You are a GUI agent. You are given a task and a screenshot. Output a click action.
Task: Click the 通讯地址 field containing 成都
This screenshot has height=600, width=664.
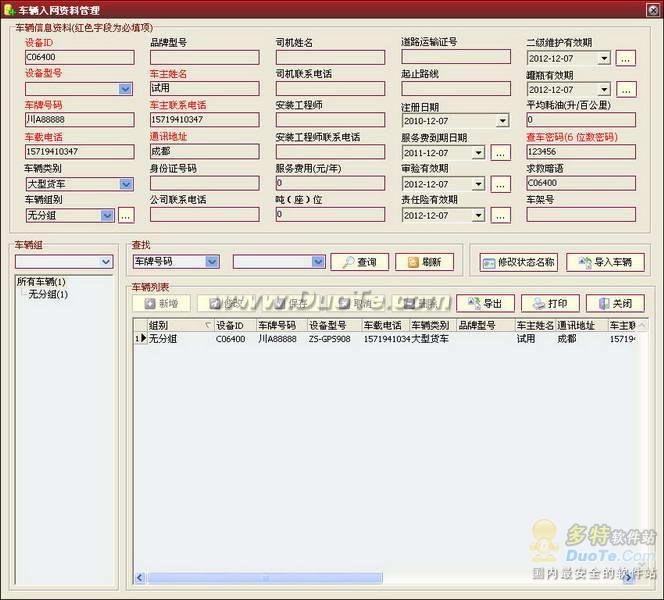tap(205, 151)
